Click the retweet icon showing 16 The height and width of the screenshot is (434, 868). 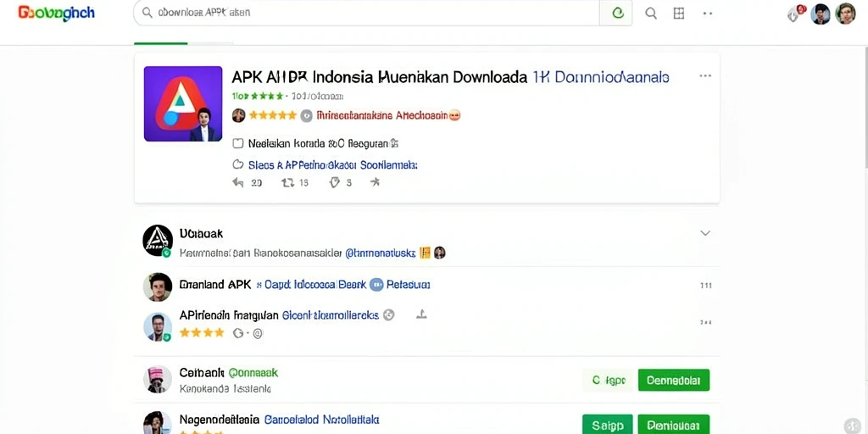point(288,182)
